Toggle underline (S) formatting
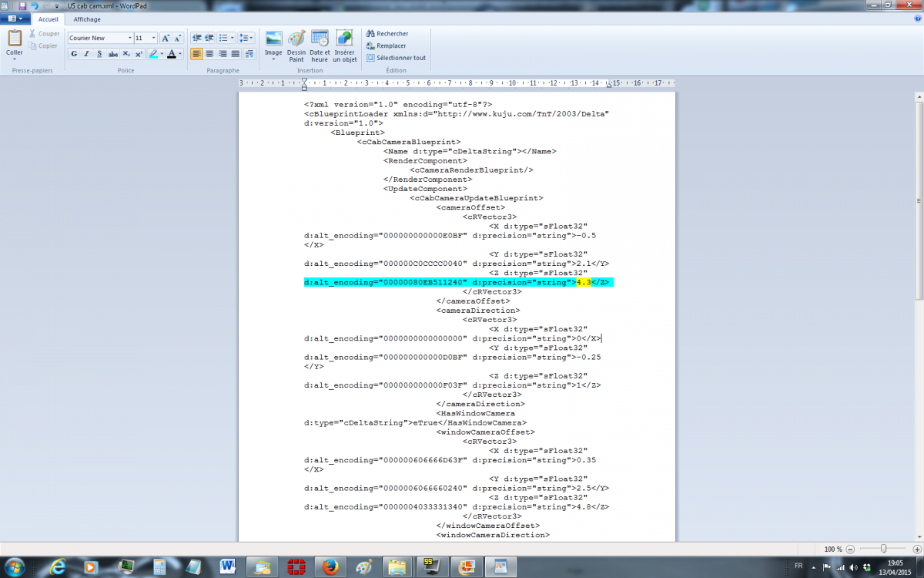 (99, 54)
